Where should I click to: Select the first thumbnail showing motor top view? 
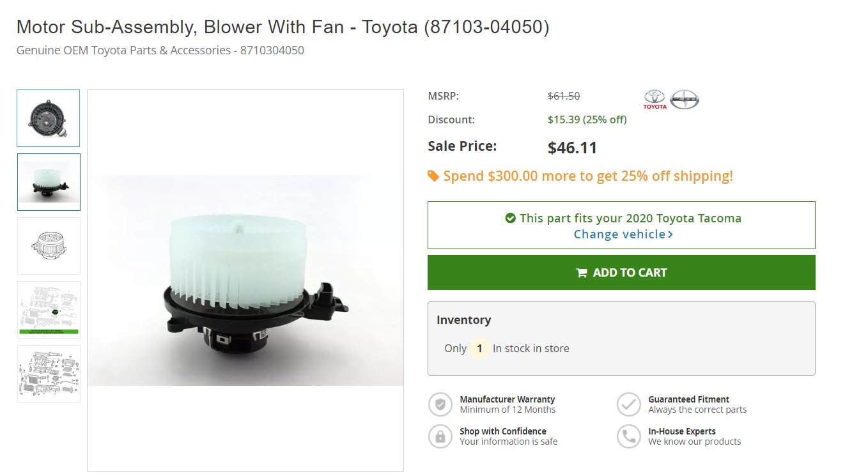49,118
